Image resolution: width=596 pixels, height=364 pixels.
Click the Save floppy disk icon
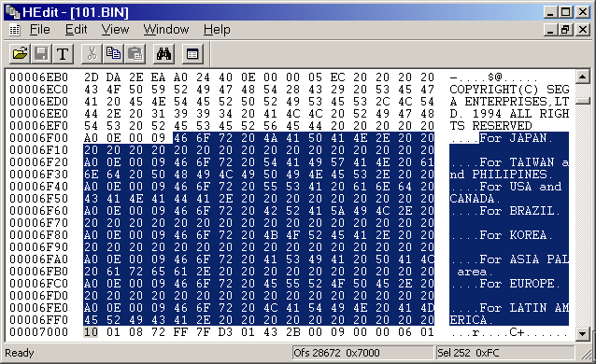pyautogui.click(x=41, y=54)
